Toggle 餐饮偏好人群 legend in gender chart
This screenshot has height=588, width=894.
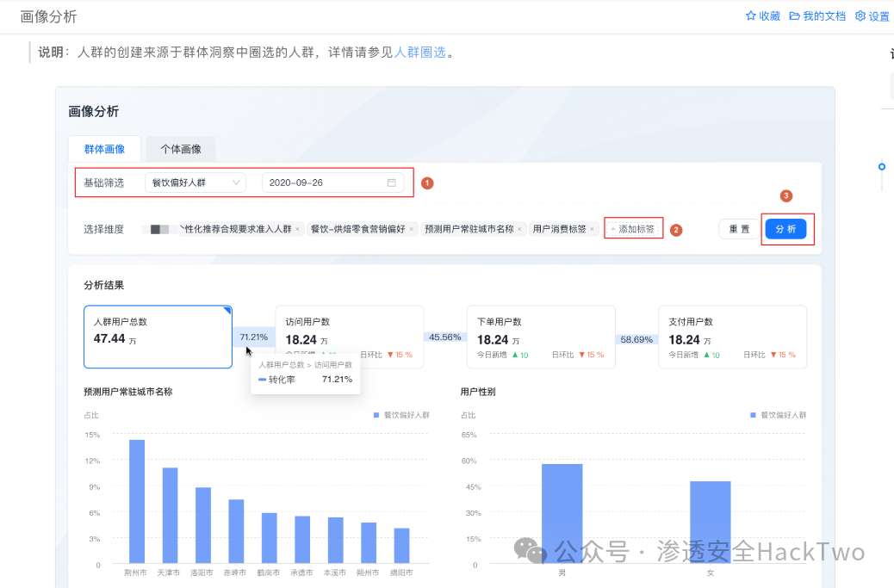[779, 415]
